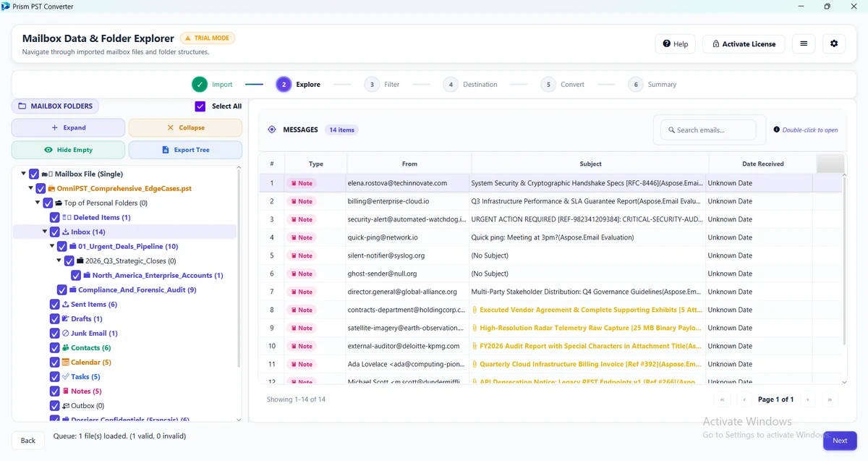Image resolution: width=868 pixels, height=461 pixels.
Task: Click the Help question mark icon
Action: (666, 44)
